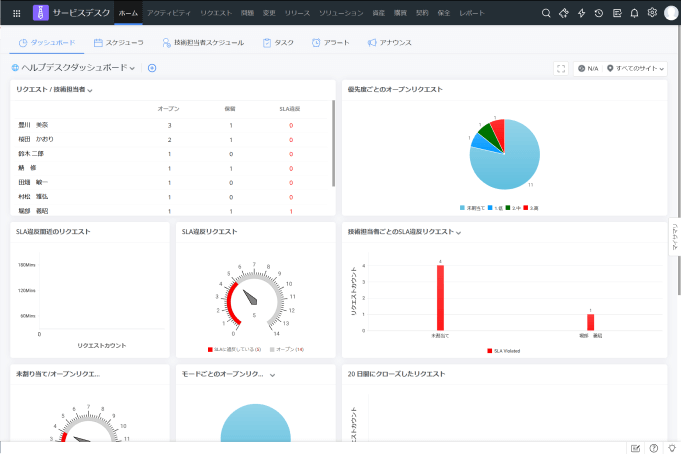
Task: Open 契約 top menu
Action: coord(422,13)
